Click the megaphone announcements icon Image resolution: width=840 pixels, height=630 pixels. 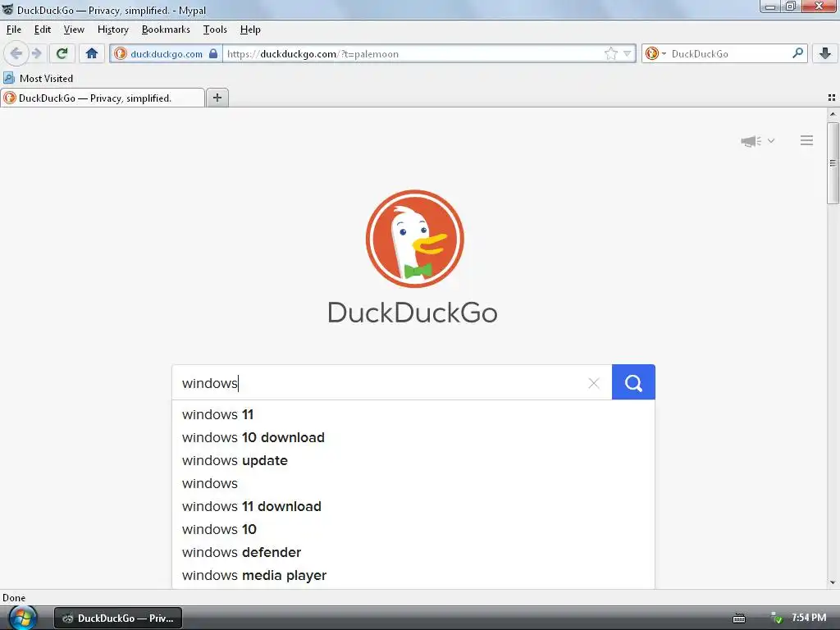(751, 141)
